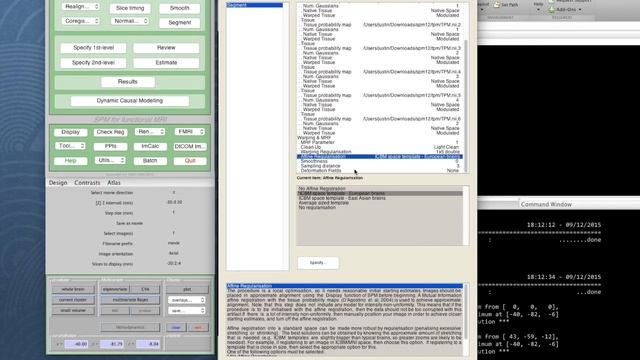
Task: Launch Dynamic Causal Modeling
Action: tap(130, 100)
